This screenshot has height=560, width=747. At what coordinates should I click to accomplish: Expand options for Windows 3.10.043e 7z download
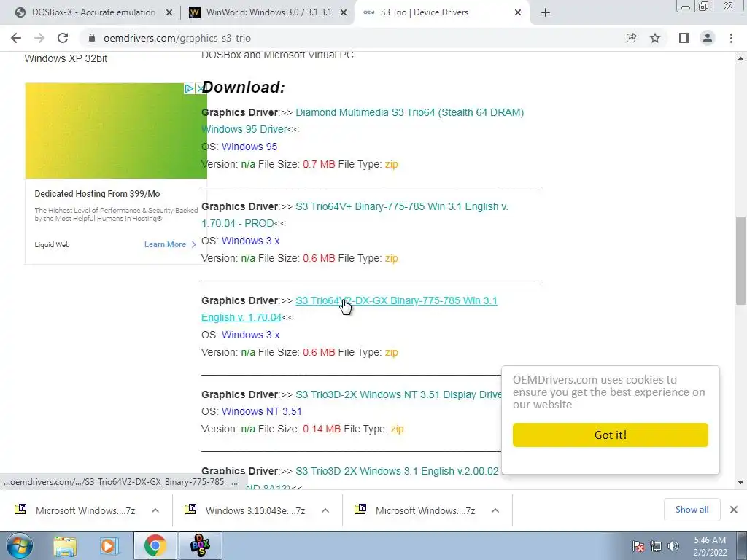click(325, 510)
